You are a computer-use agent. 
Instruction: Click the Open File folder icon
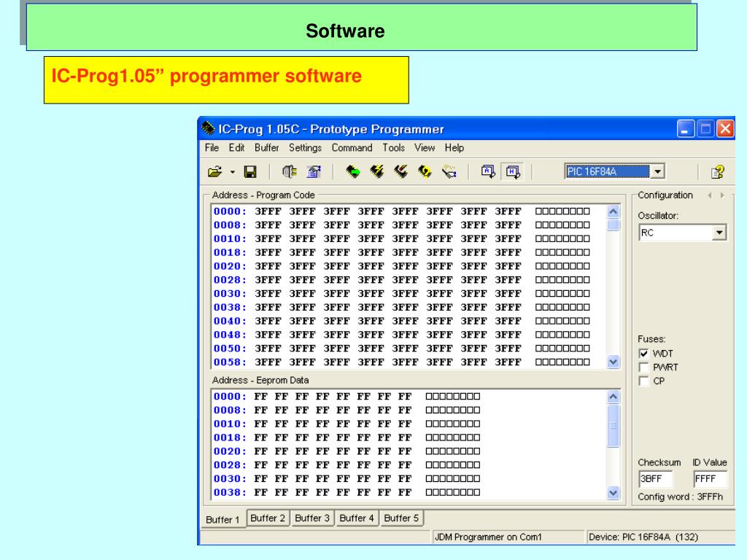click(215, 171)
